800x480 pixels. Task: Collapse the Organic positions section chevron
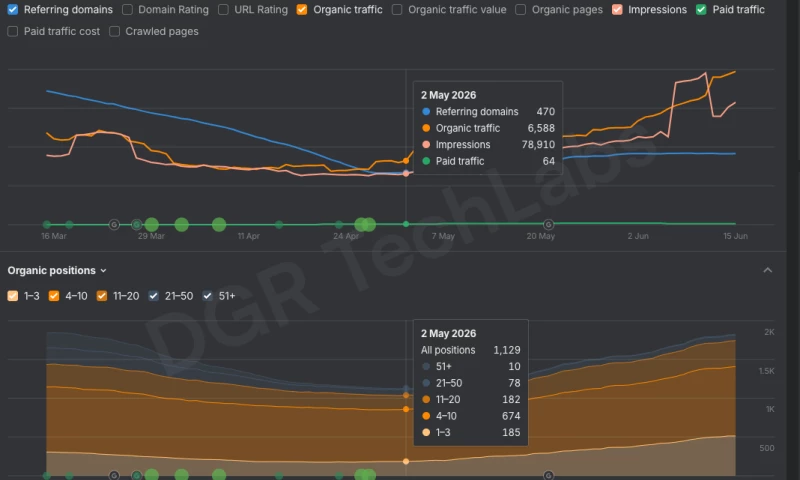pyautogui.click(x=767, y=270)
